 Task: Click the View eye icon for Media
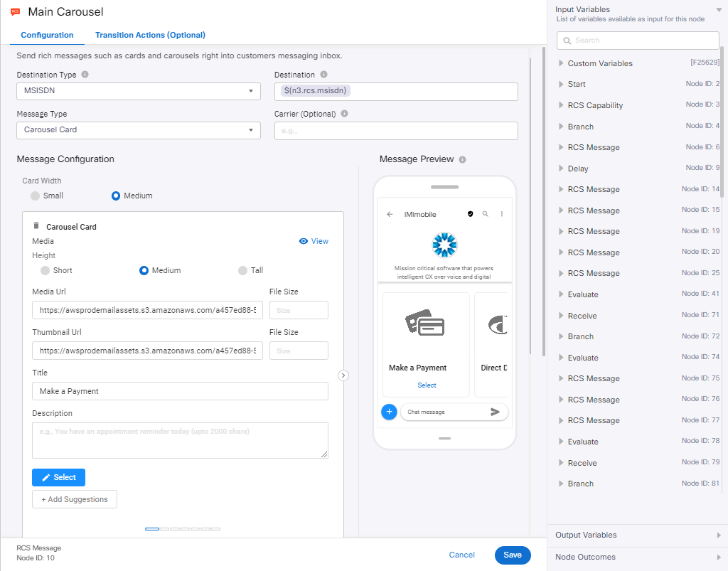click(304, 241)
